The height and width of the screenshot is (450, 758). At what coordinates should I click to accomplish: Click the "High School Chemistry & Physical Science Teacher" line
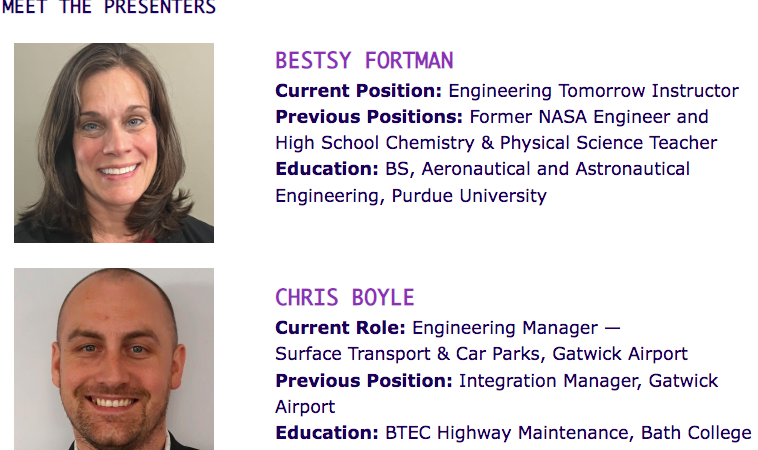496,143
